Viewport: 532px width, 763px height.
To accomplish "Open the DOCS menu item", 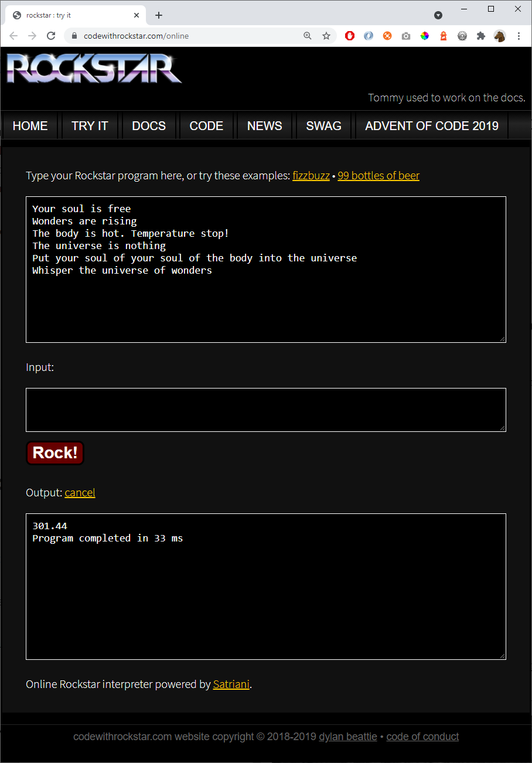I will (x=149, y=125).
